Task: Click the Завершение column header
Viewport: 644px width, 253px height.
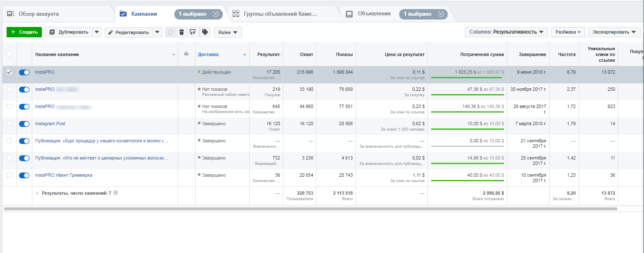Action: point(532,54)
